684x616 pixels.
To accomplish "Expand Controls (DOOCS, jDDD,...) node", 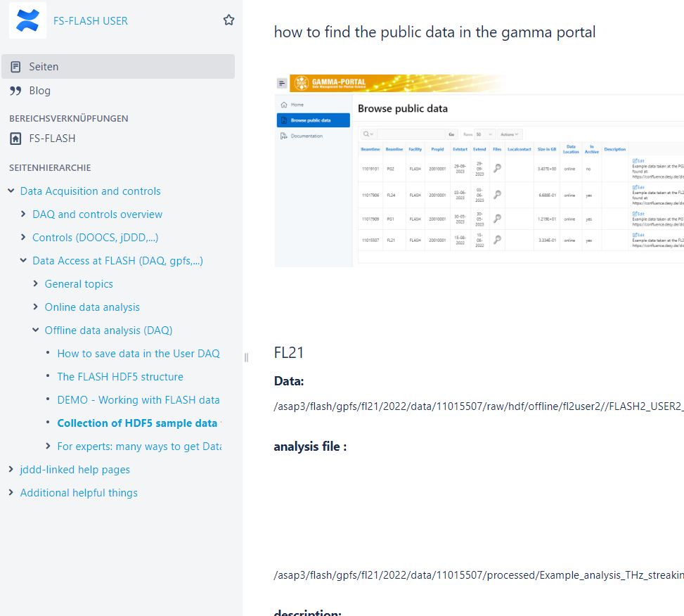I will [23, 238].
